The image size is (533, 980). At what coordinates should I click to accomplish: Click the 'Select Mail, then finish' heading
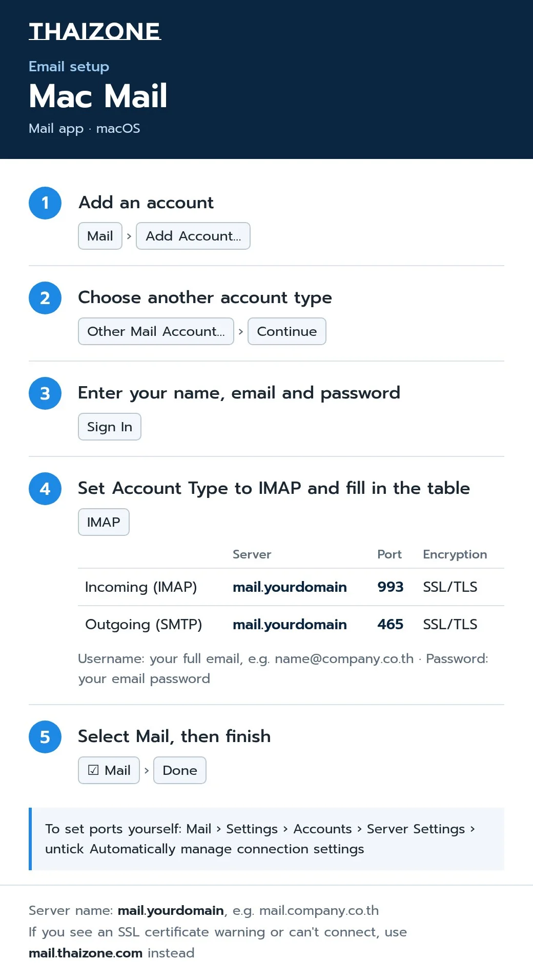174,737
